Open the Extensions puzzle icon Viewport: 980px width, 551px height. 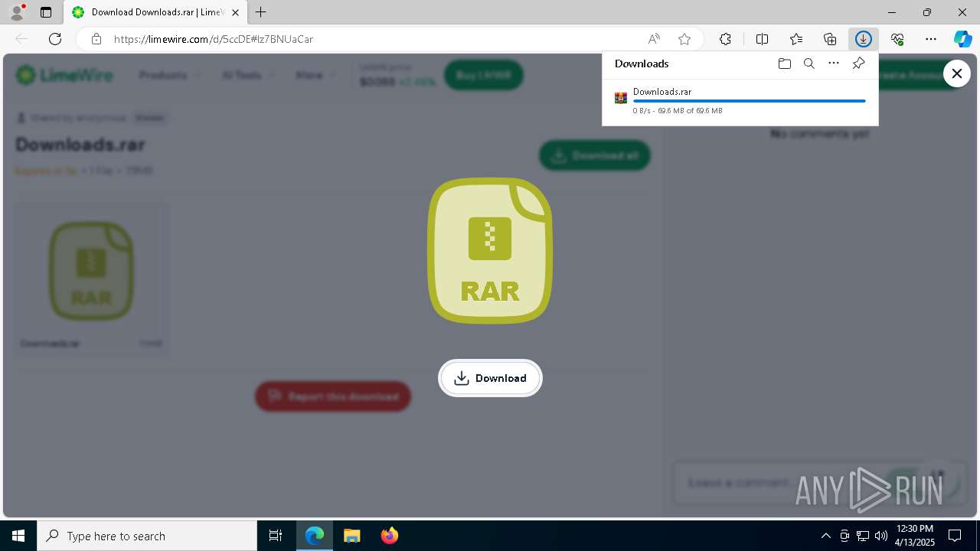[x=725, y=39]
